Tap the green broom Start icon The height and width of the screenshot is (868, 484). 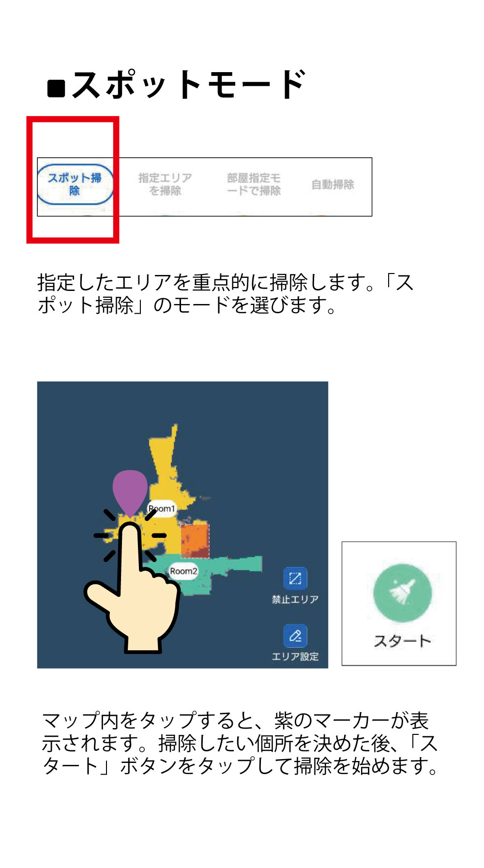pyautogui.click(x=402, y=593)
